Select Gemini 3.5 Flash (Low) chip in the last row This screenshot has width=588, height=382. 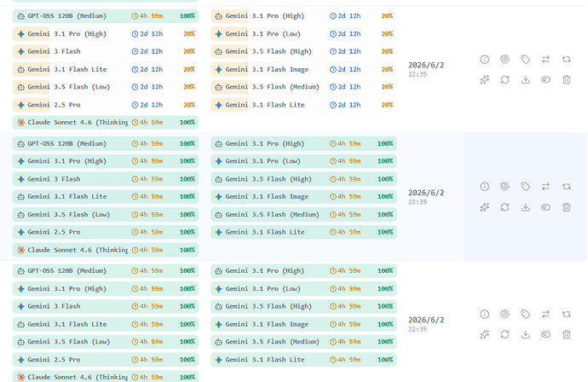(x=106, y=342)
